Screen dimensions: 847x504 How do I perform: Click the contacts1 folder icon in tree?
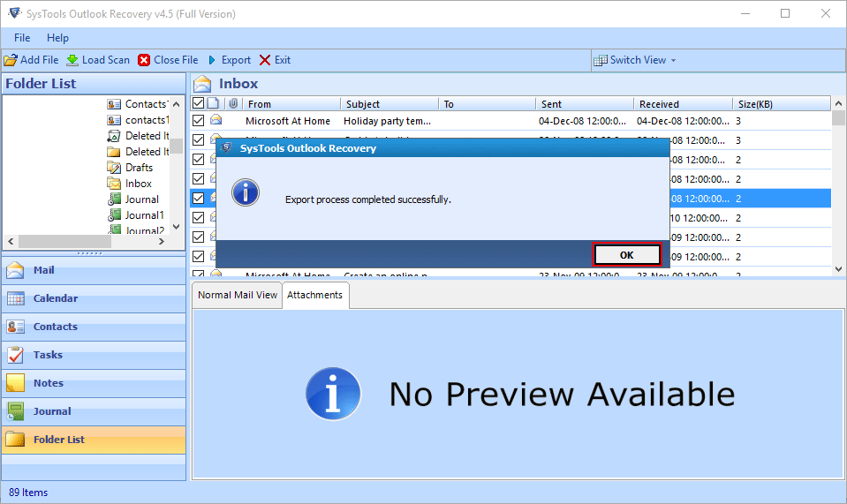point(113,120)
